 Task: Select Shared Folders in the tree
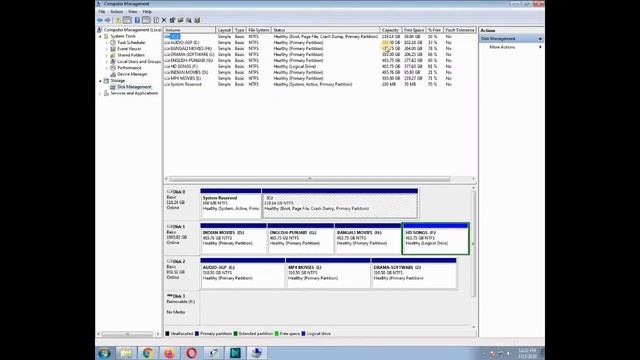click(x=131, y=55)
